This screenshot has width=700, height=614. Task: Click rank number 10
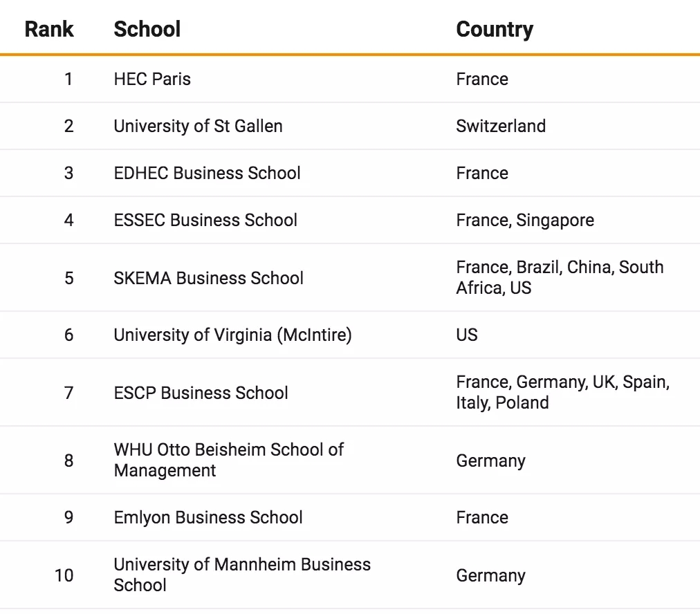point(64,575)
